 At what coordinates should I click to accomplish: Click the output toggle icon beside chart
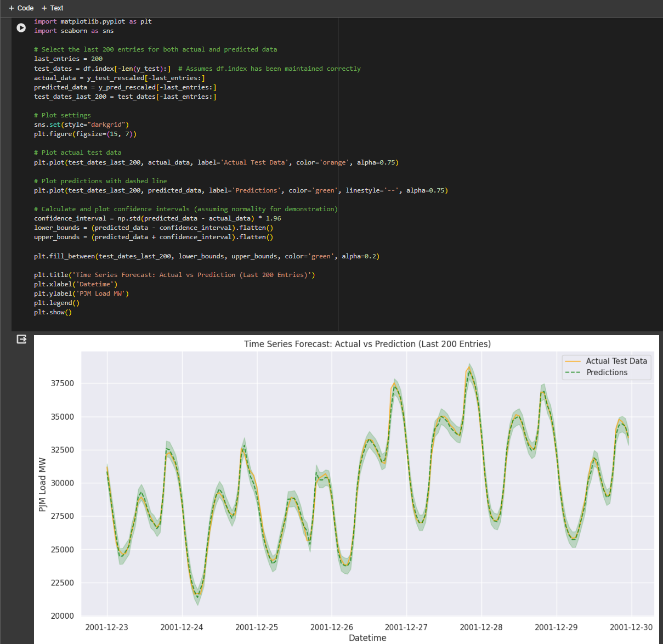coord(21,339)
